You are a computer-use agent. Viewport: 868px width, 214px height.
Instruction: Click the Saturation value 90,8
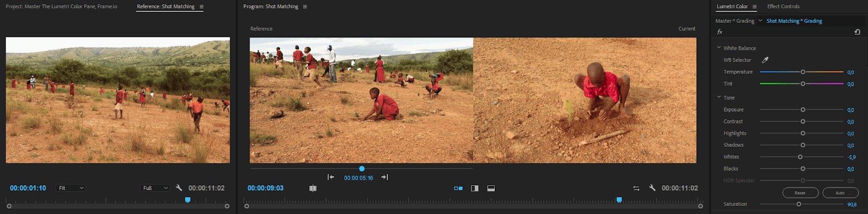click(852, 204)
